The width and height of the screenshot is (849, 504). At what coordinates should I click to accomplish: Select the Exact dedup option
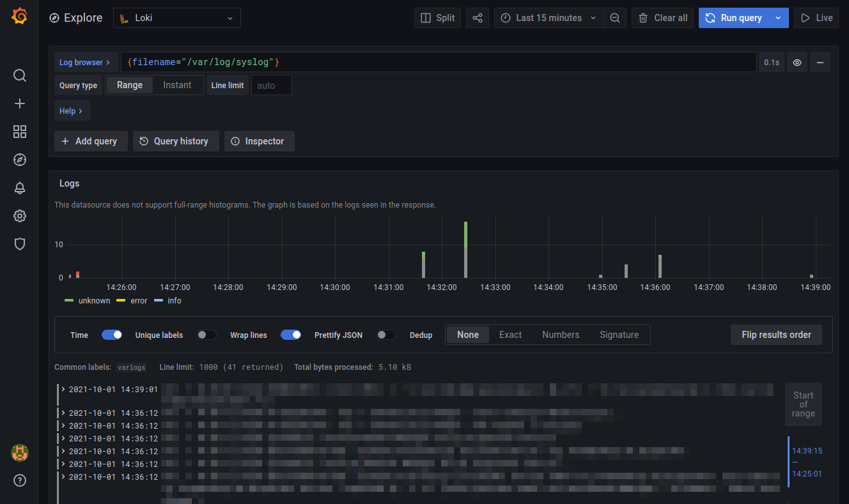click(x=510, y=335)
